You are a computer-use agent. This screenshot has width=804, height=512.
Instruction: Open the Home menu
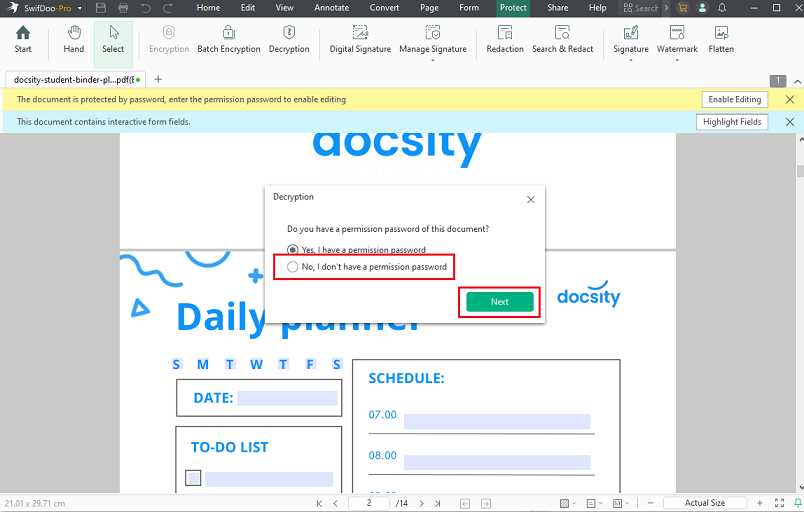[x=208, y=8]
